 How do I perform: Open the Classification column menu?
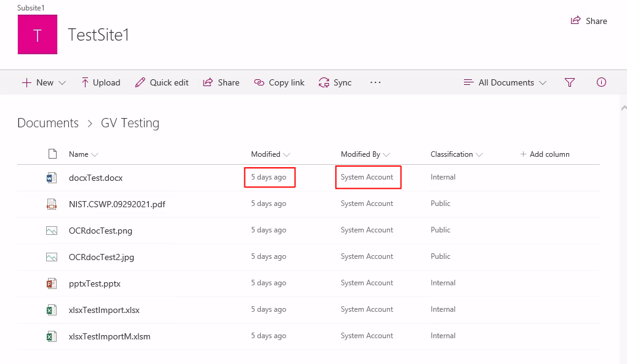coord(455,154)
